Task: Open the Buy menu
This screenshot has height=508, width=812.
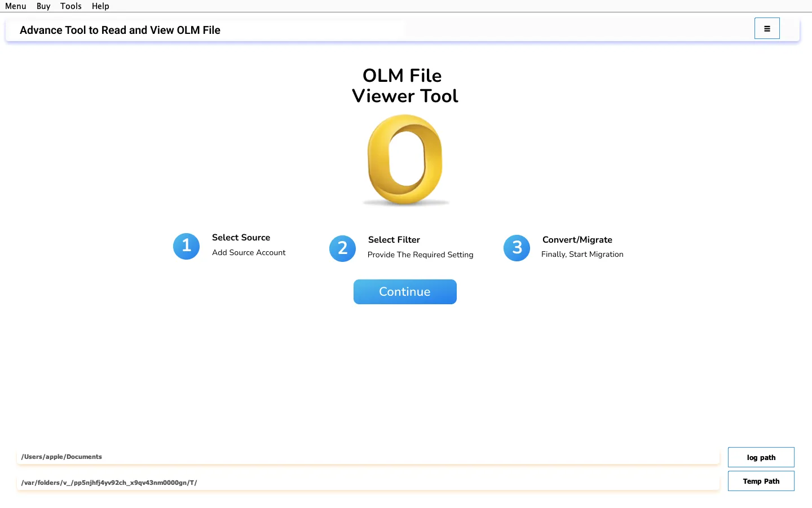Action: coord(43,6)
